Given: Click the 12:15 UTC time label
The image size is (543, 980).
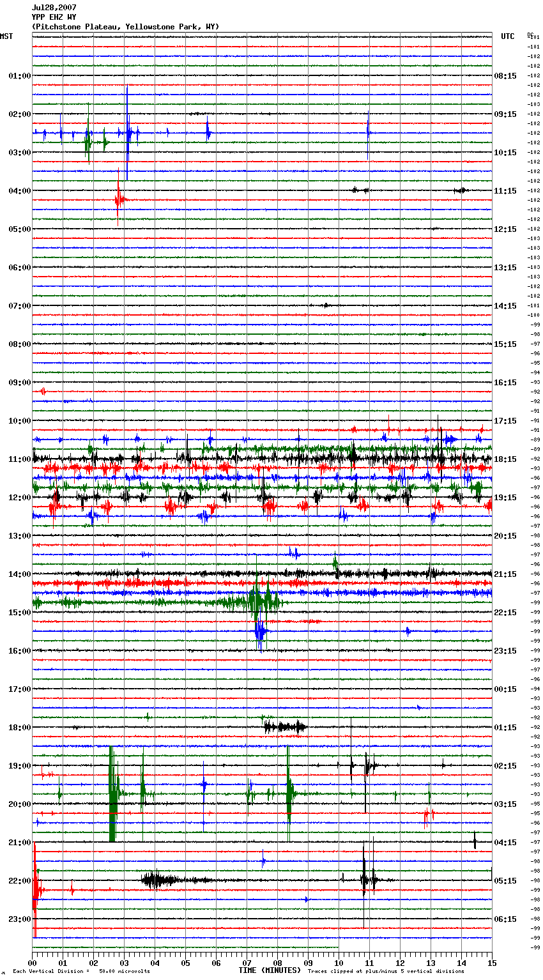Looking at the screenshot, I should point(505,229).
